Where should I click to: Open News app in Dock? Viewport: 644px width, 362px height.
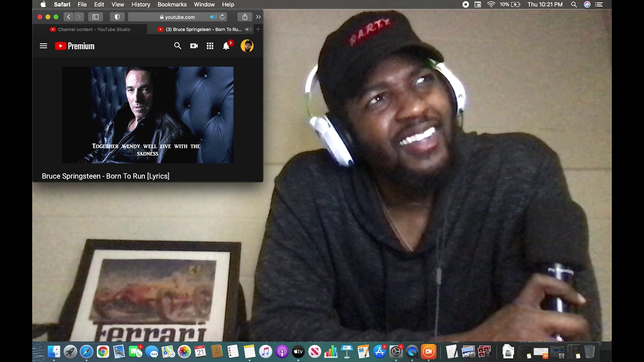pyautogui.click(x=314, y=352)
